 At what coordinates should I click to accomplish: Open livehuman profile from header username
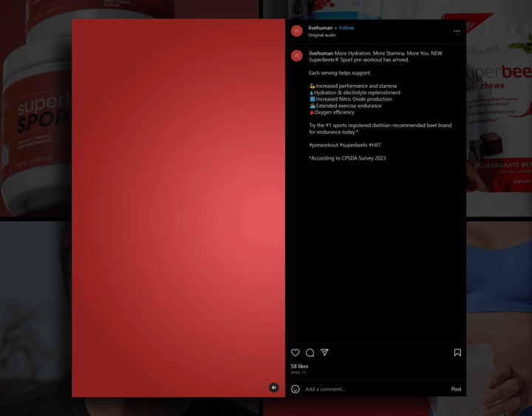[x=320, y=28]
